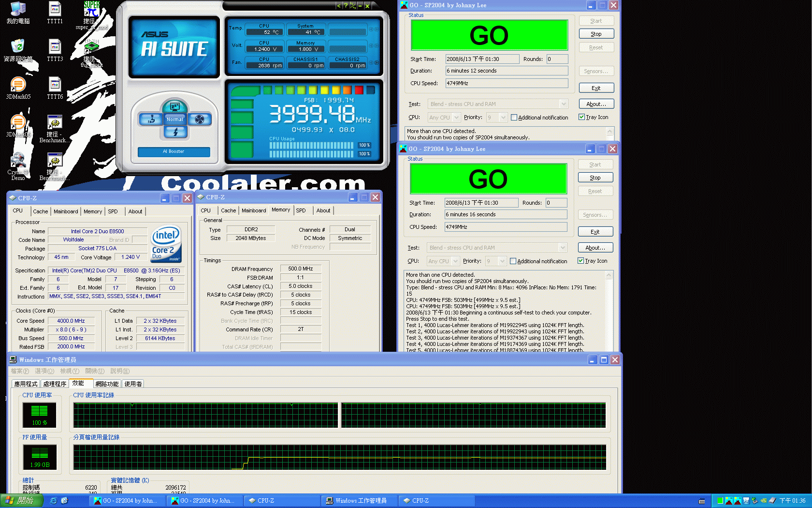Toggle AI Suite Celsius/Fahrenheit icon
The image size is (812, 508).
pos(353,6)
